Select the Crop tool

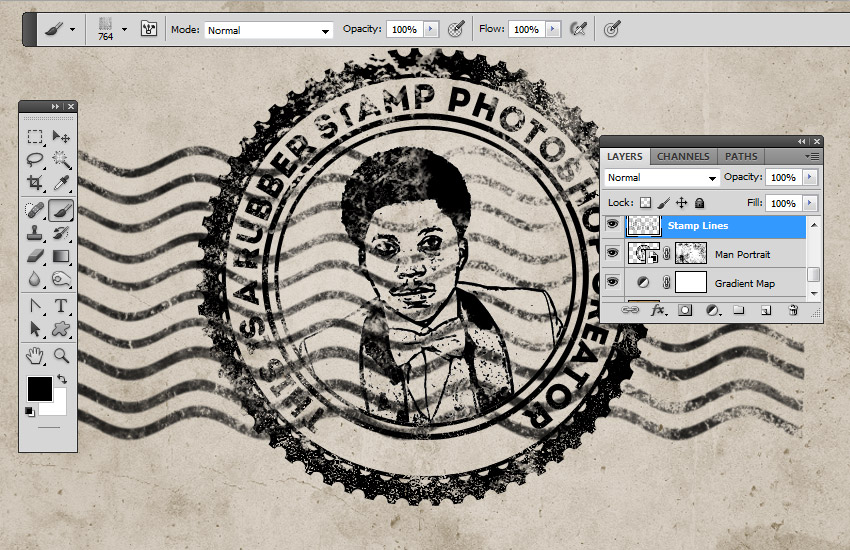click(35, 184)
